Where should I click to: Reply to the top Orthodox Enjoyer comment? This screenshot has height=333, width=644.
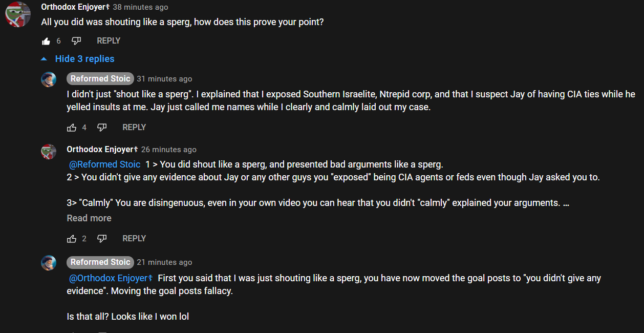click(x=109, y=41)
